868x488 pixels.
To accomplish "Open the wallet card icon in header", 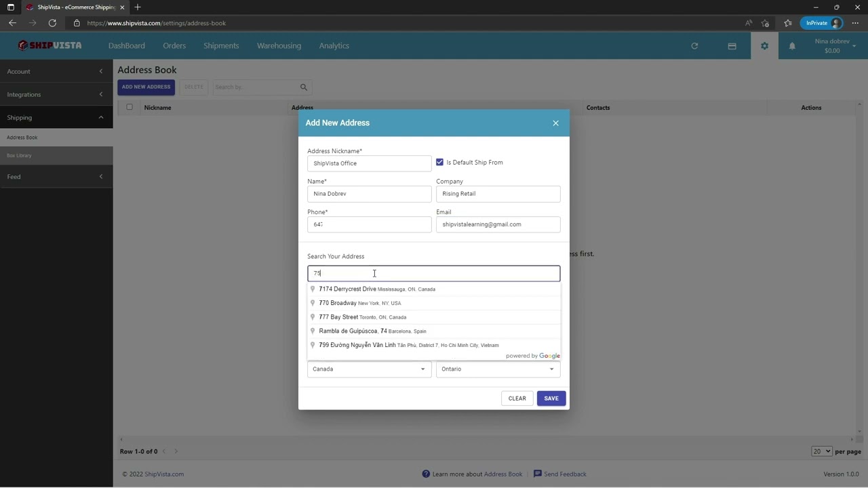I will [732, 46].
